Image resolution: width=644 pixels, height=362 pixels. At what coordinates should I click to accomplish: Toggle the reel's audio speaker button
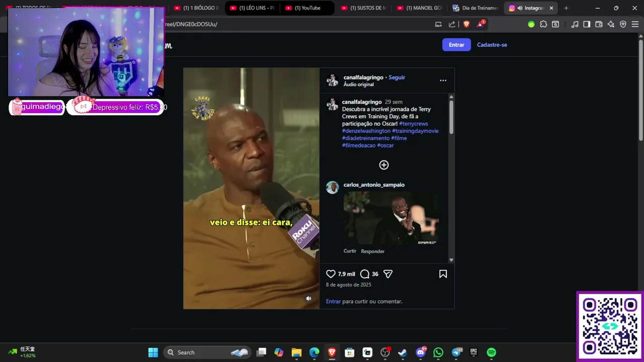[x=309, y=299]
